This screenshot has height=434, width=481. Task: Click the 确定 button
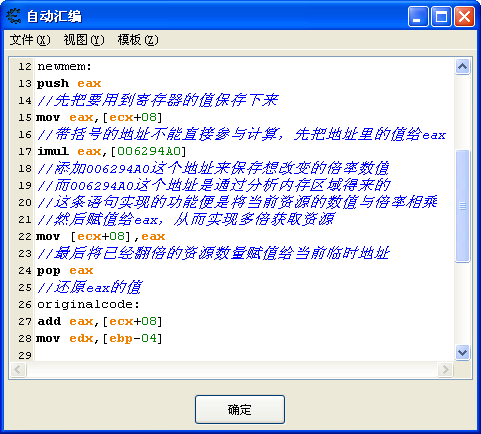point(240,410)
